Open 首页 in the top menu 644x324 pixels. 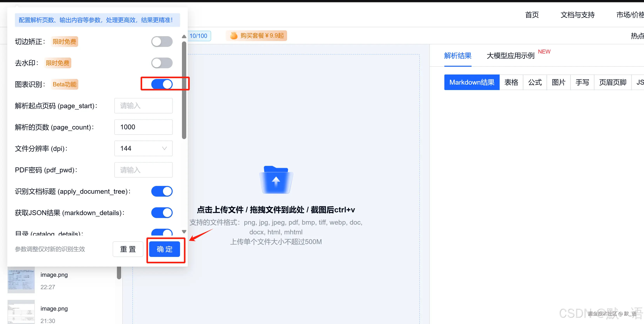[532, 15]
